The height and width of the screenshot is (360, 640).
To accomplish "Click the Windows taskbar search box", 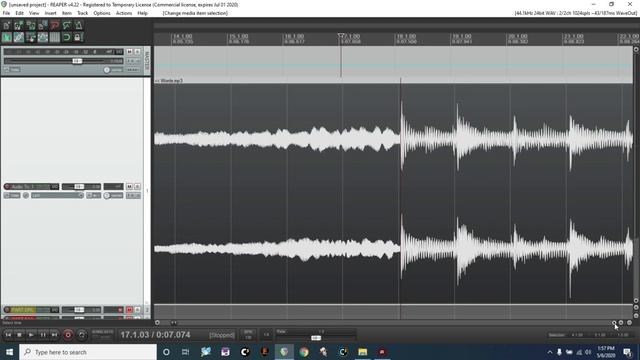I will tap(88, 352).
